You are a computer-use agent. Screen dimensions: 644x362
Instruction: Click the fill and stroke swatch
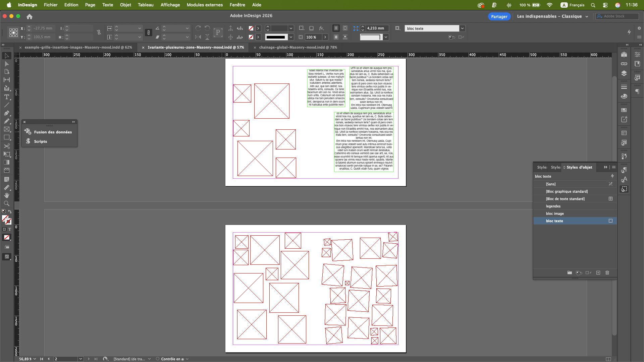[x=6, y=220]
